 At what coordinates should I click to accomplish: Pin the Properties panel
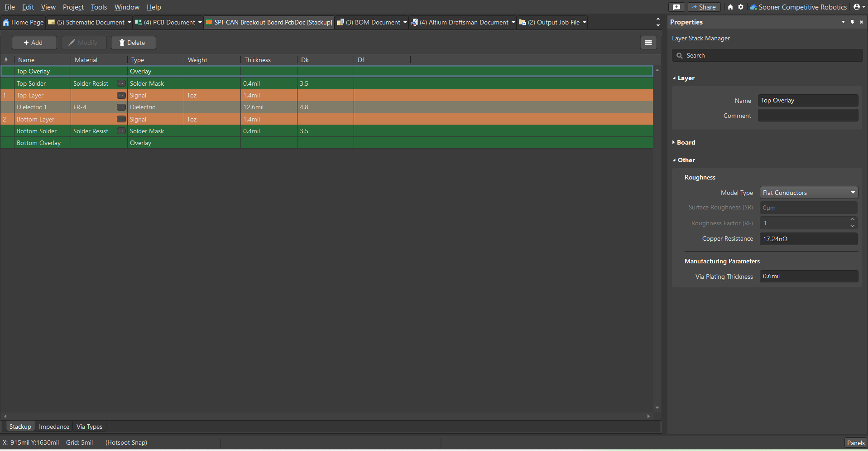(x=852, y=22)
